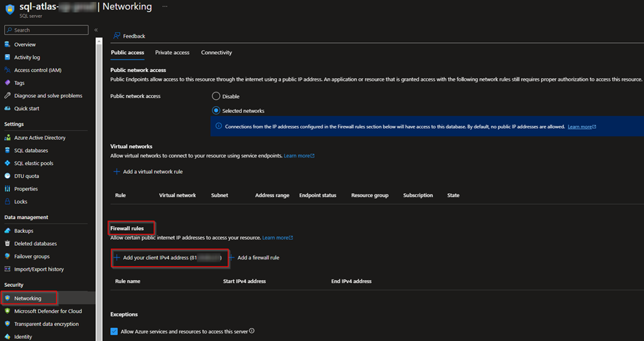Open the Overview sidebar icon
Viewport: 644px width, 341px height.
[8, 45]
